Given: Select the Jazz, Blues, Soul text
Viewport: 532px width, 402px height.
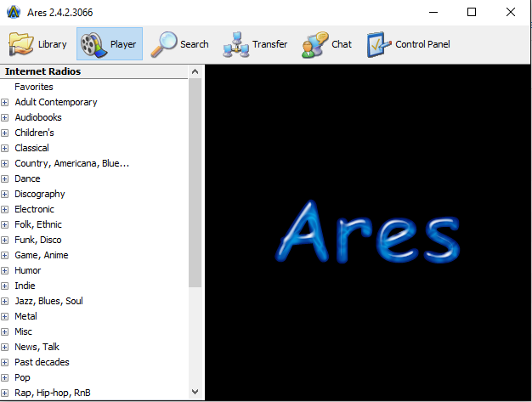Looking at the screenshot, I should click(48, 301).
